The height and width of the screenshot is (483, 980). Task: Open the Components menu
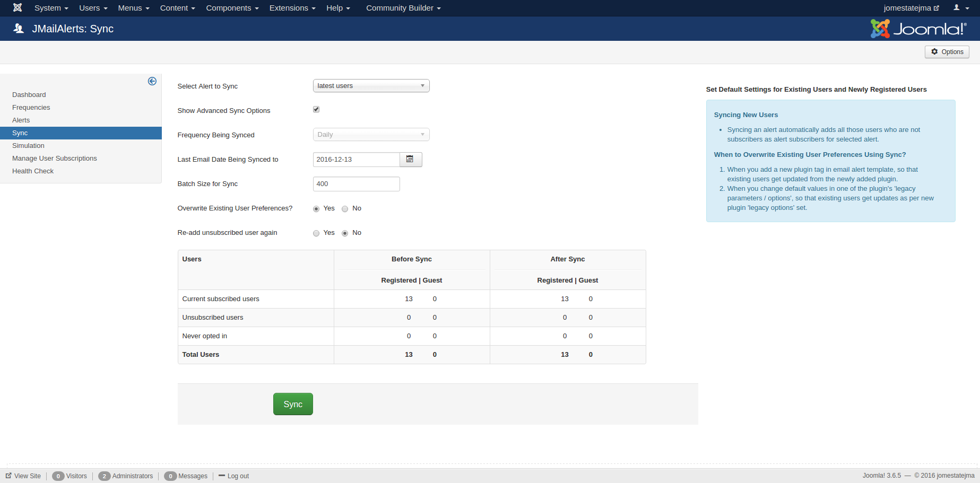pyautogui.click(x=232, y=8)
